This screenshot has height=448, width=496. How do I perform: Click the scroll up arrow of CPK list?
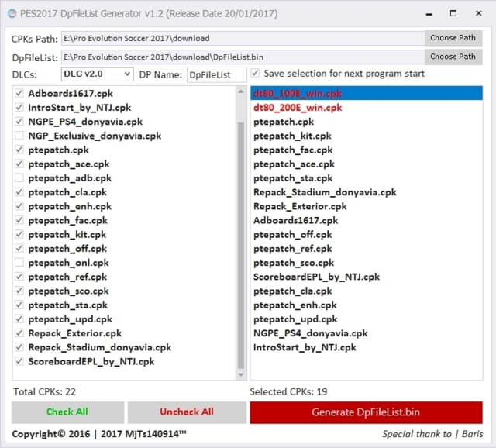[x=241, y=91]
